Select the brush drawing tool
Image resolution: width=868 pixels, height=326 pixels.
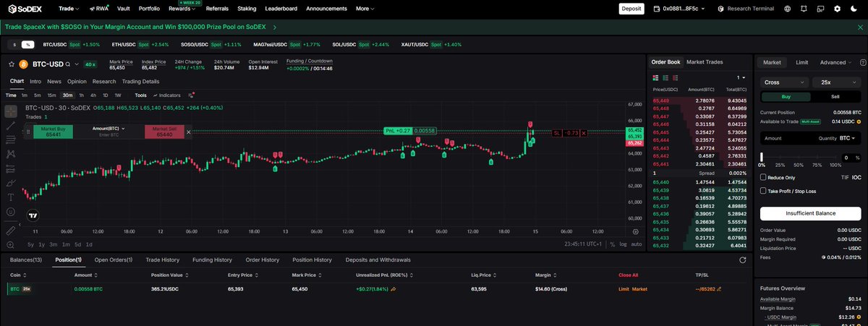coord(11,183)
